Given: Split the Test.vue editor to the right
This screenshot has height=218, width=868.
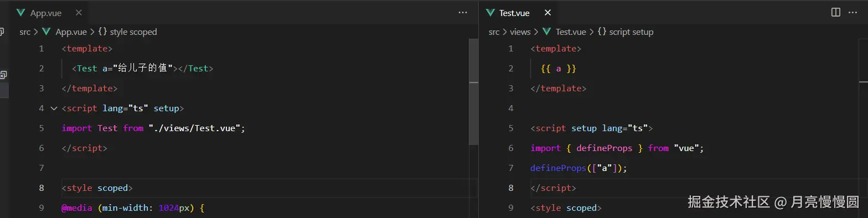Looking at the screenshot, I should click(836, 12).
